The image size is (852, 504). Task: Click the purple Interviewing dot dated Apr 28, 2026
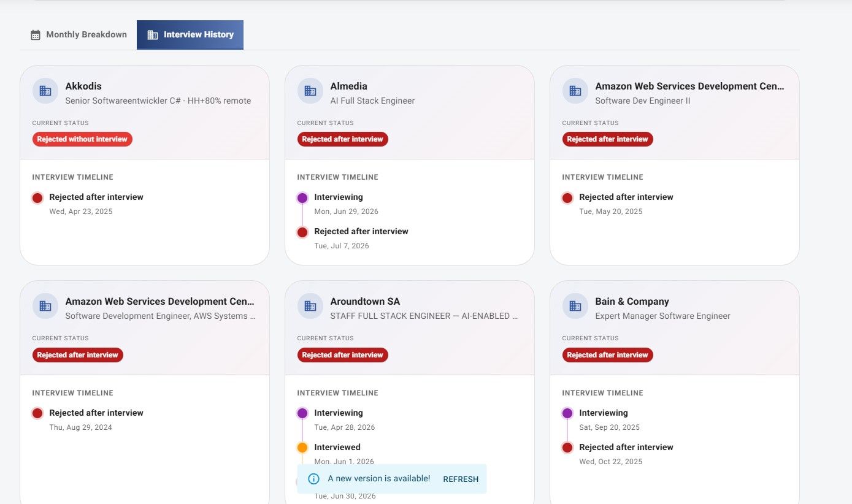302,413
